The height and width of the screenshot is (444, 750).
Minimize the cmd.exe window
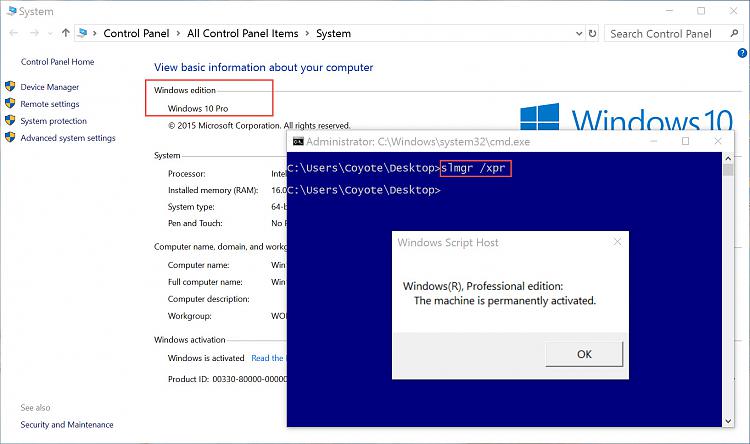click(653, 141)
